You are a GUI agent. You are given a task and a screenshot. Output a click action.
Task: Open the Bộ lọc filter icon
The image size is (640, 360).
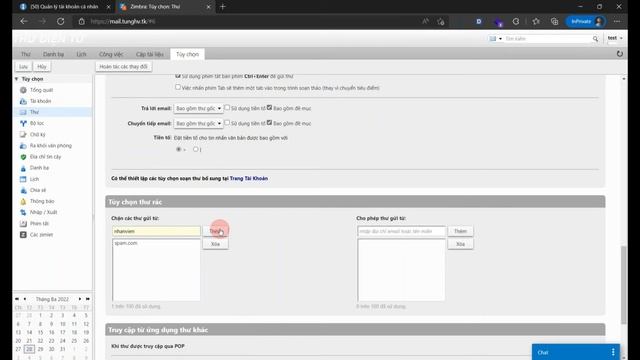(x=23, y=123)
